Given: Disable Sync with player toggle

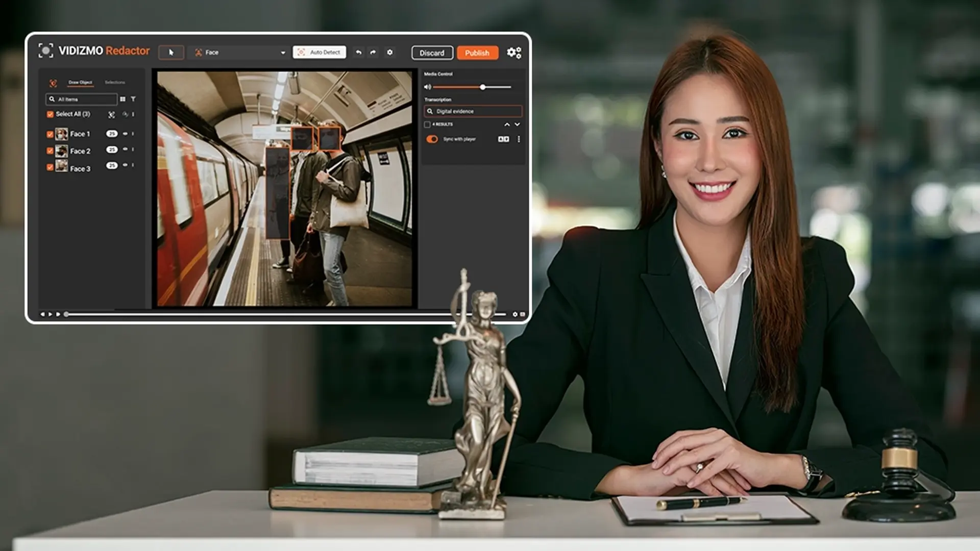Looking at the screenshot, I should pos(432,139).
